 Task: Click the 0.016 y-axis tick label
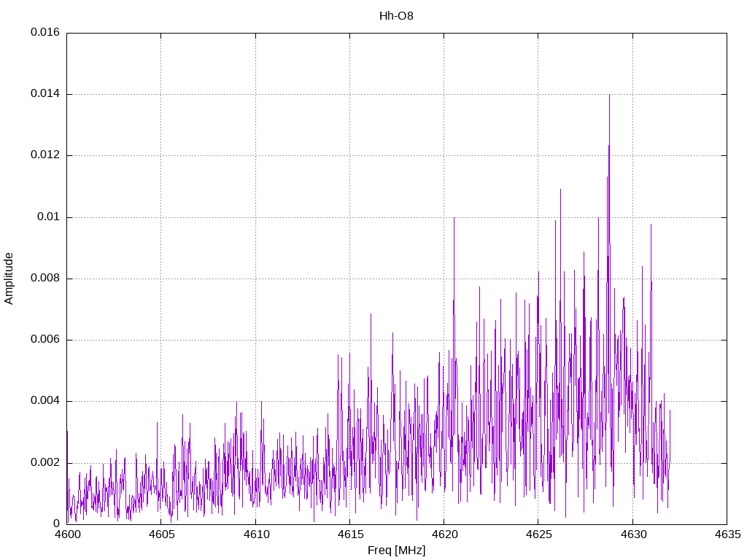coord(45,33)
